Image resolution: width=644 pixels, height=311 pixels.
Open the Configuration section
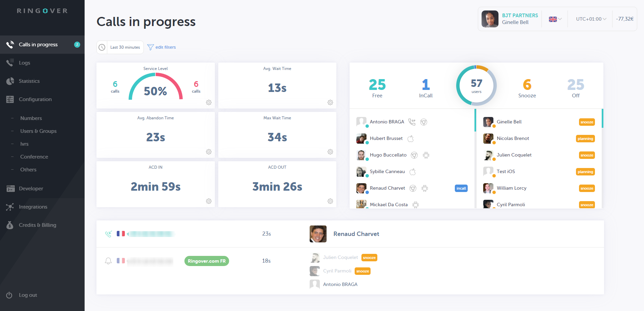(x=35, y=99)
